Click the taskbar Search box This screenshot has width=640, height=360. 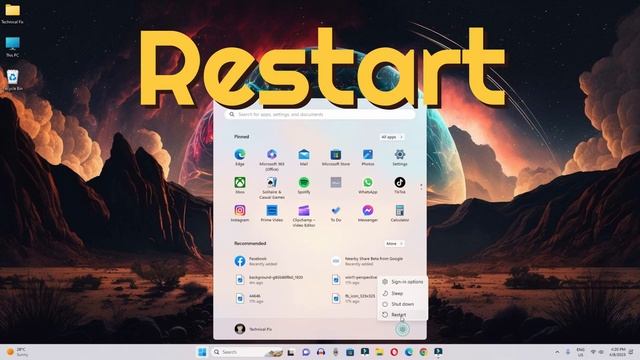pos(247,352)
